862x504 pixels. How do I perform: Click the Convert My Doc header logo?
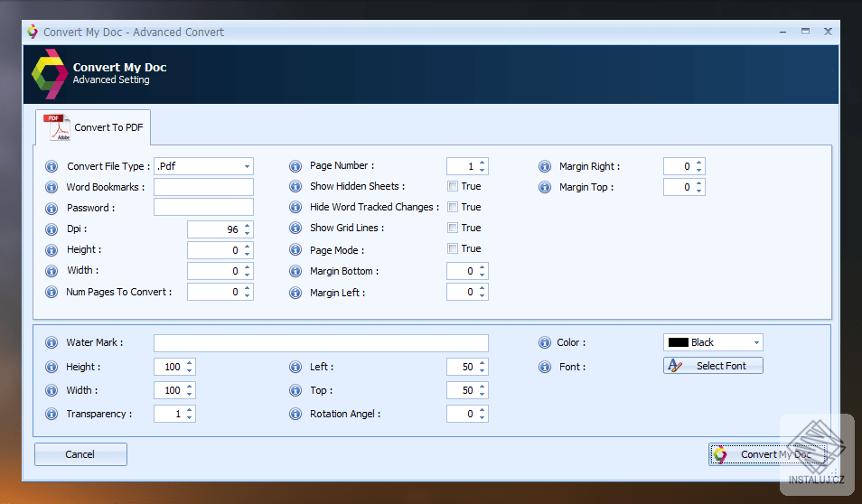pyautogui.click(x=50, y=74)
